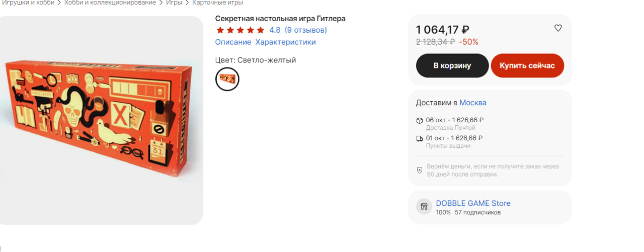Go to Игрушки и хобби breadcrumb
Image resolution: width=644 pixels, height=252 pixels.
28,3
